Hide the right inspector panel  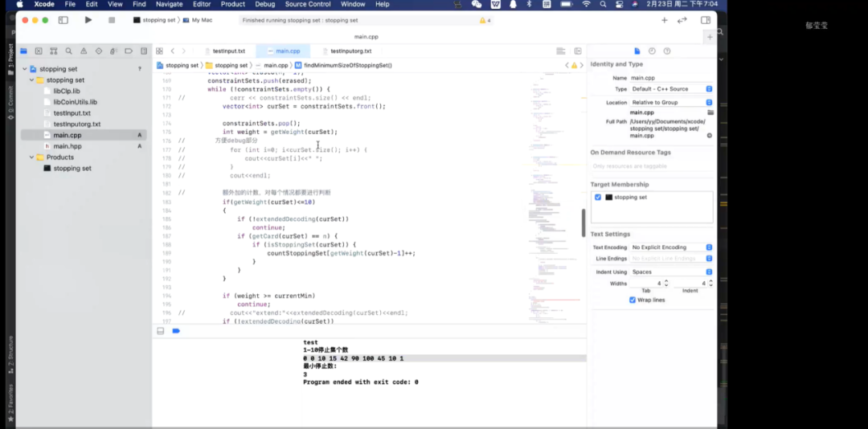(706, 20)
